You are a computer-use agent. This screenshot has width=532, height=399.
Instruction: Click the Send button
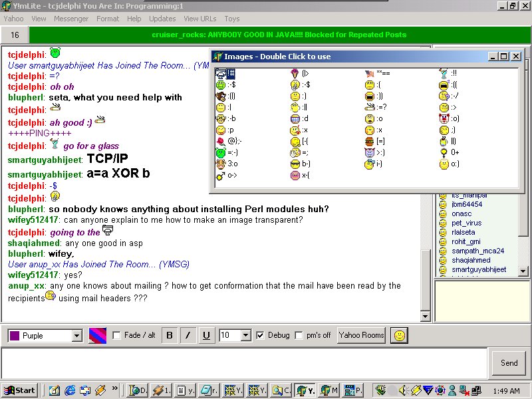(509, 363)
